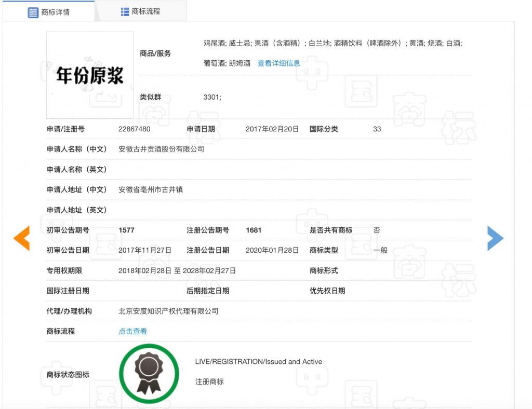Click the 专用权期限 label
This screenshot has height=409, width=532.
64,270
